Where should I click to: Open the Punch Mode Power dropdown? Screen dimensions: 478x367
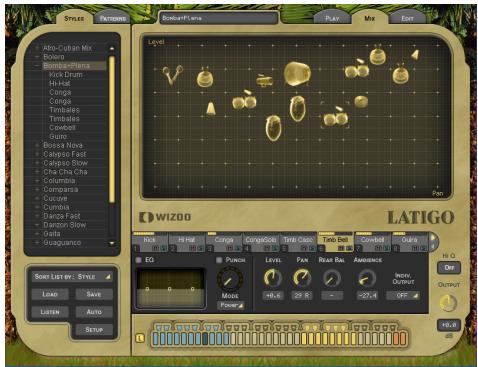pos(230,305)
